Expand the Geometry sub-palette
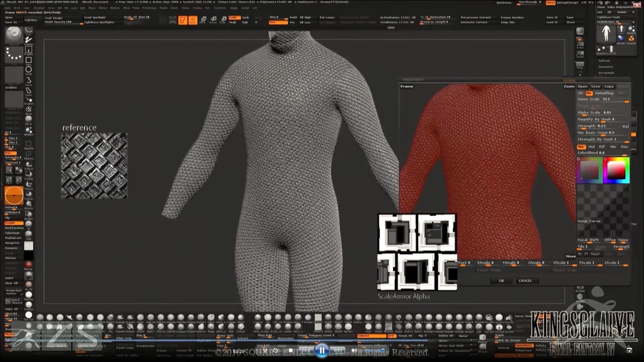Image resolution: width=644 pixels, height=362 pixels. click(x=606, y=67)
